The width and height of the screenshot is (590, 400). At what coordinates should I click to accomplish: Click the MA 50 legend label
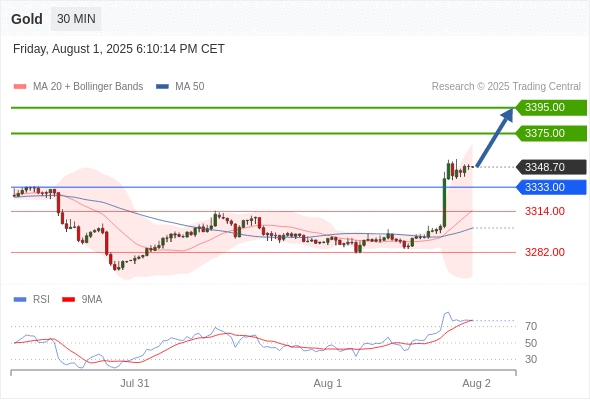190,87
